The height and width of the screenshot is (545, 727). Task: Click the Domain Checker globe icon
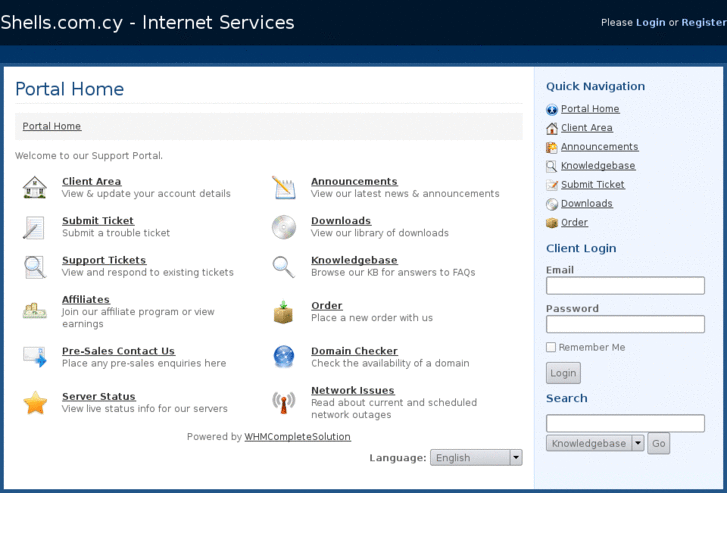click(x=284, y=357)
